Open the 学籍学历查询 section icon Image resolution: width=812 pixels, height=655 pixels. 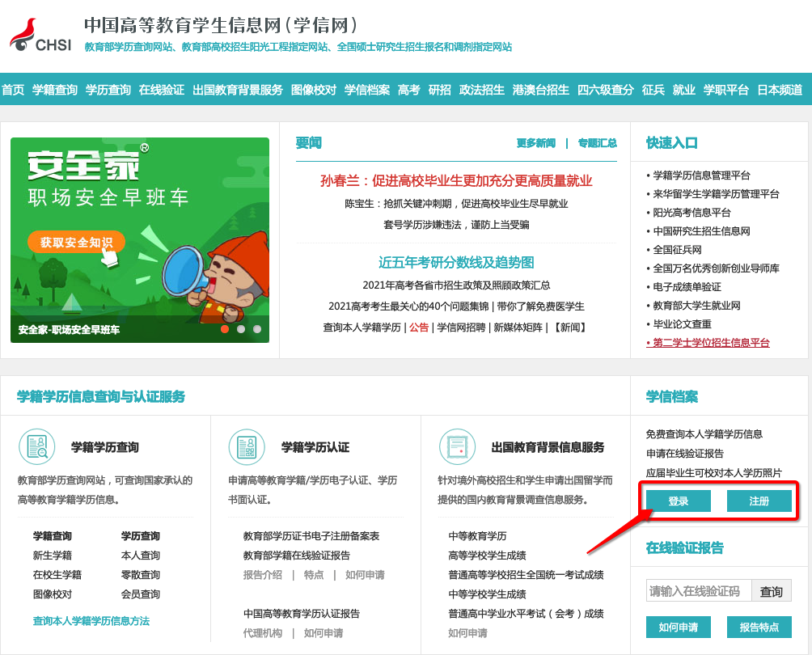pyautogui.click(x=36, y=447)
